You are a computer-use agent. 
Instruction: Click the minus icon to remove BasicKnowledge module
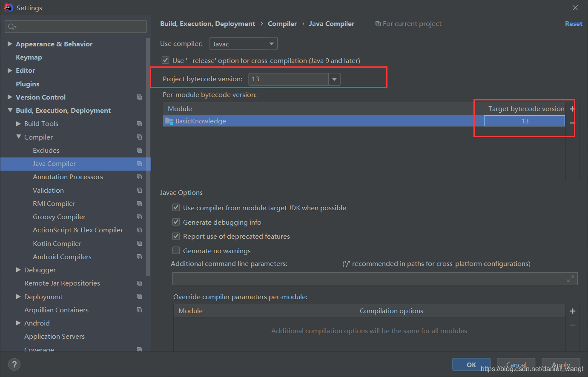pyautogui.click(x=572, y=123)
